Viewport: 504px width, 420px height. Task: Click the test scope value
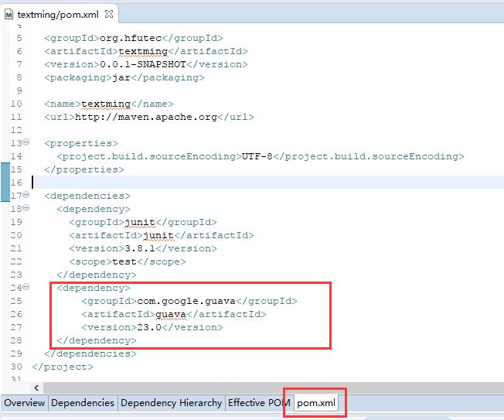(x=124, y=261)
